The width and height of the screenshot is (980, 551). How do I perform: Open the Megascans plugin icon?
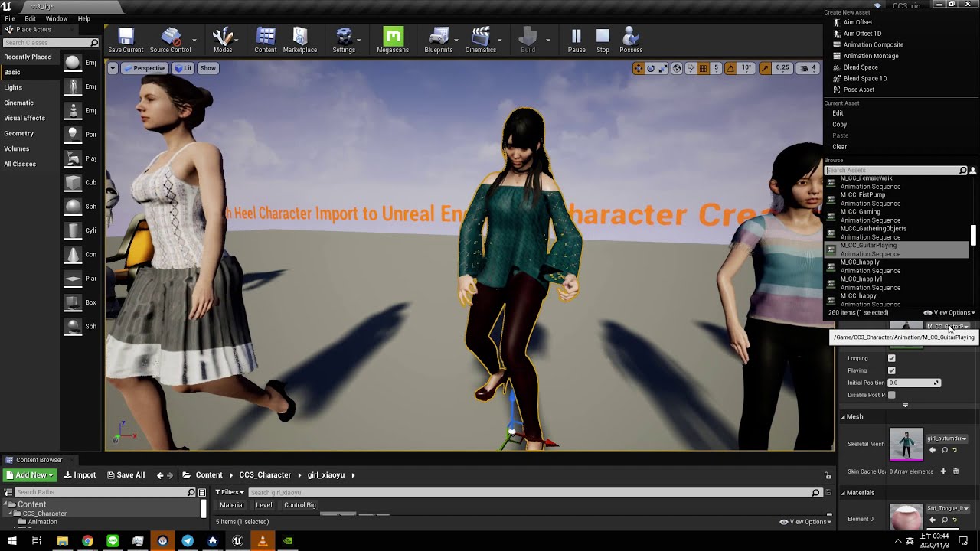(393, 41)
